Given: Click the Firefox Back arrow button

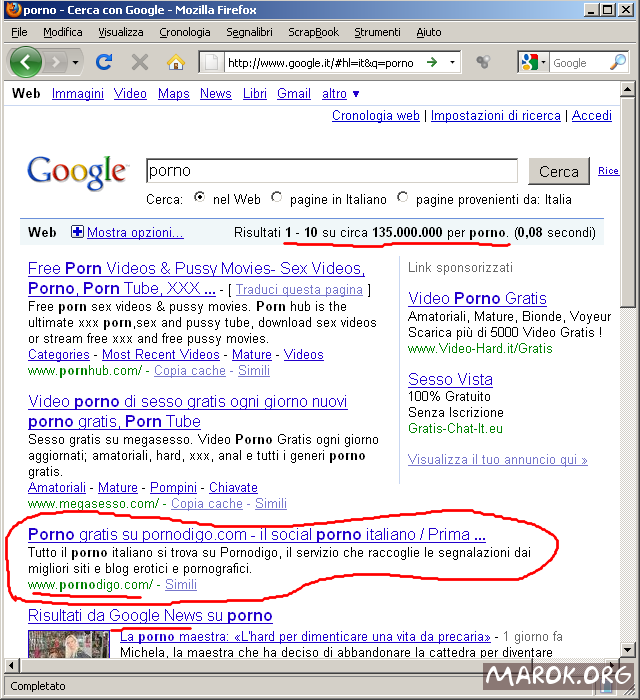Looking at the screenshot, I should click(25, 62).
